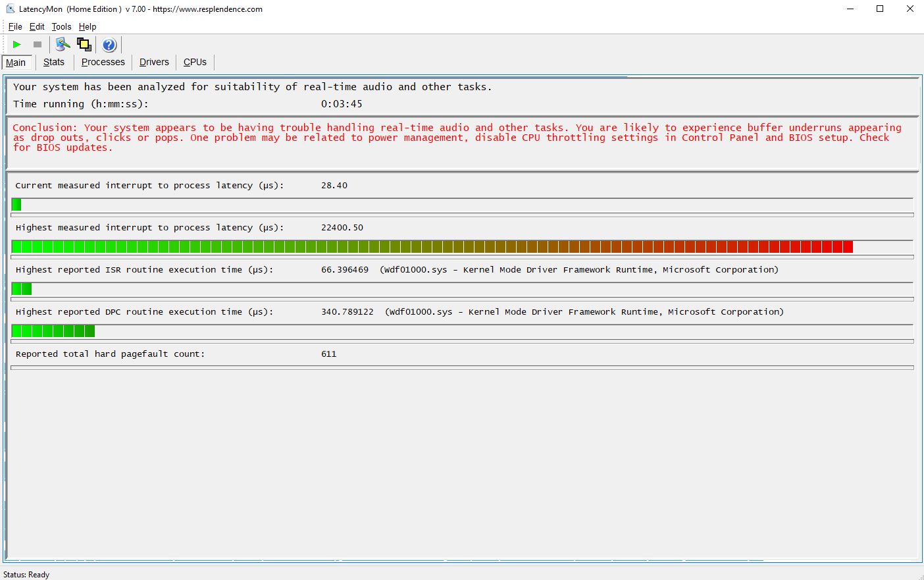
Task: Maximize the LatencyMon window
Action: point(880,9)
